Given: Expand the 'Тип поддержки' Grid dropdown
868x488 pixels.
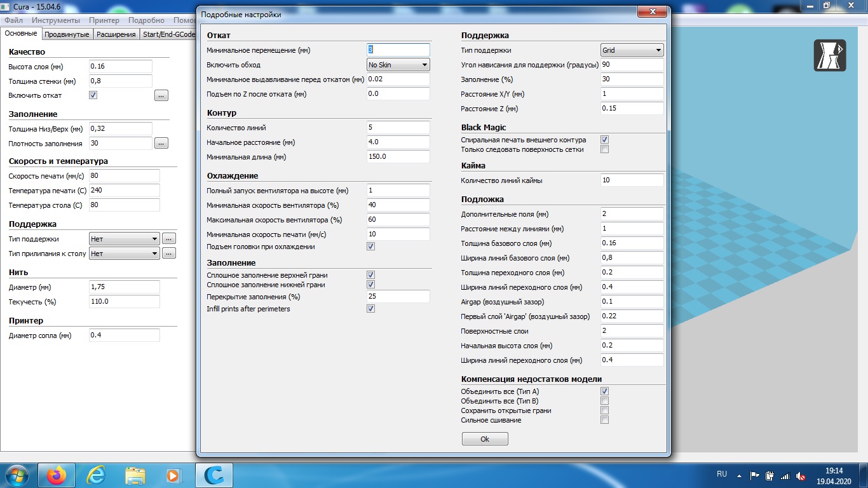Looking at the screenshot, I should (632, 50).
